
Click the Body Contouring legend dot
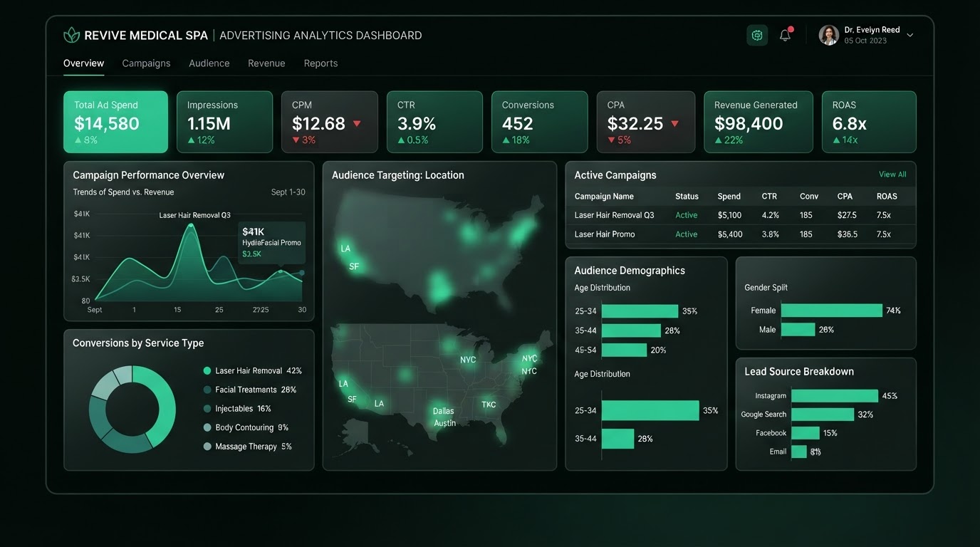coord(207,427)
